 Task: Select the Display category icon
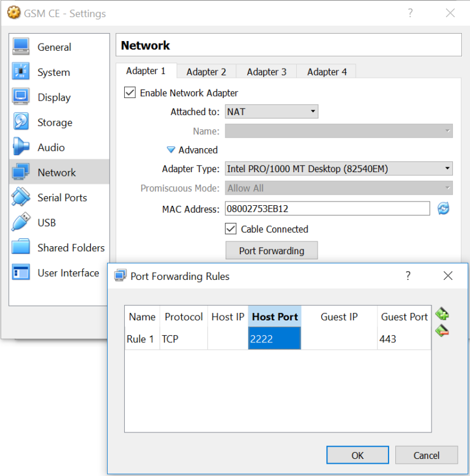click(21, 97)
